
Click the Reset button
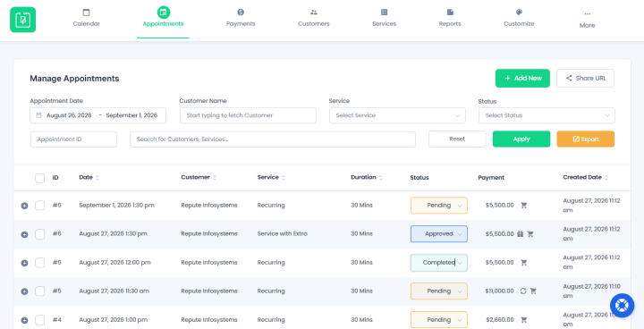[x=457, y=139]
